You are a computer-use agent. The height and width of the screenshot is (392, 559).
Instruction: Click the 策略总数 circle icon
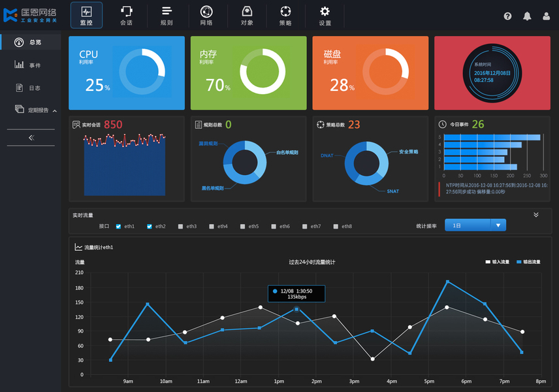(321, 125)
